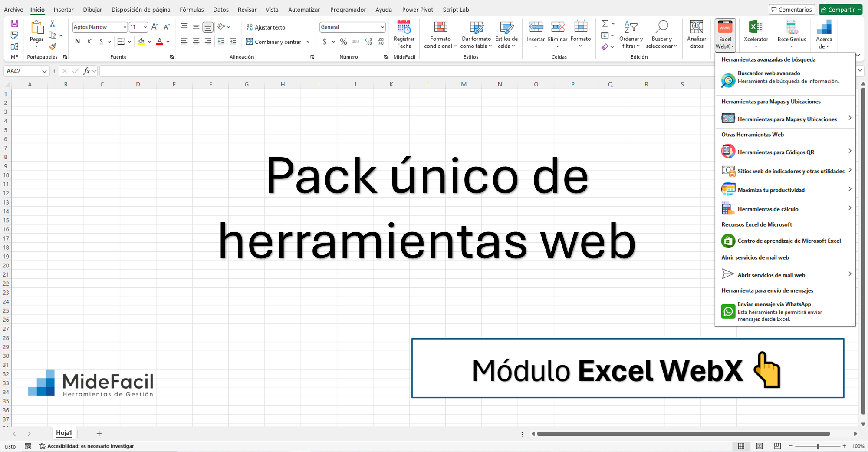Toggle underline S formatting
Viewport: 868px width, 452px height.
[101, 42]
